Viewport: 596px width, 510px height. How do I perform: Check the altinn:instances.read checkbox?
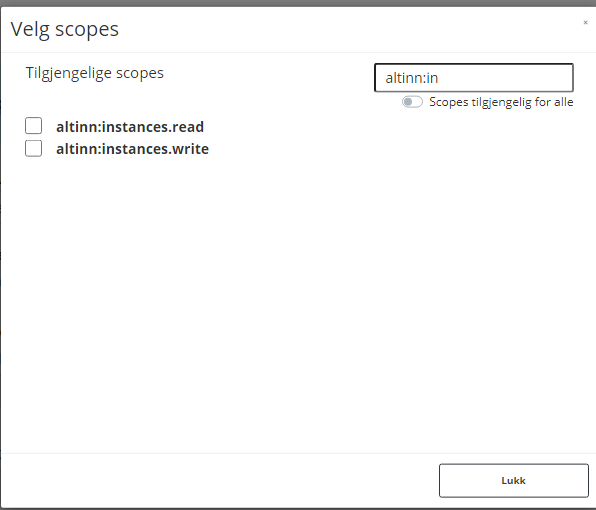pos(33,126)
